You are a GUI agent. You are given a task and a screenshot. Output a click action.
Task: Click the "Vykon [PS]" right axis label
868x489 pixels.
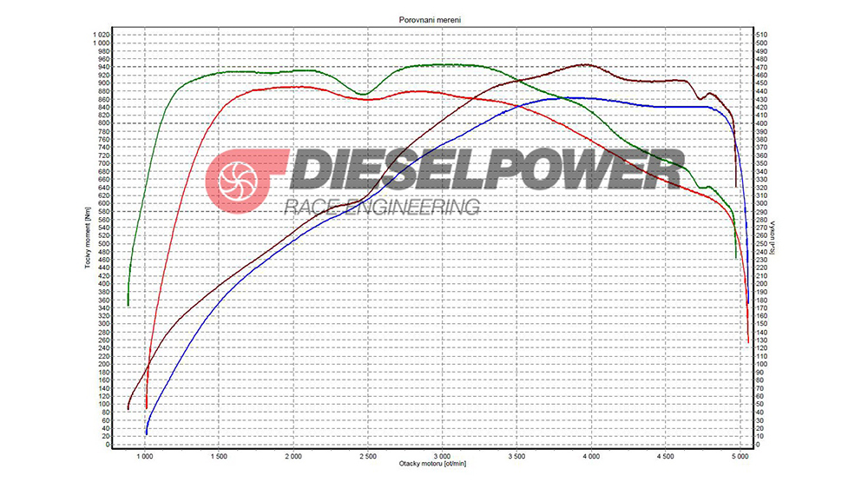coord(773,238)
